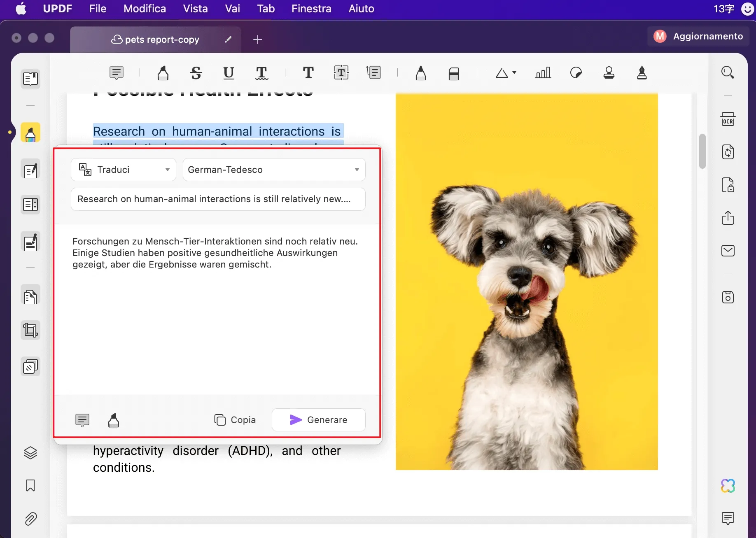756x538 pixels.
Task: Click the German translation result text
Action: pyautogui.click(x=215, y=253)
